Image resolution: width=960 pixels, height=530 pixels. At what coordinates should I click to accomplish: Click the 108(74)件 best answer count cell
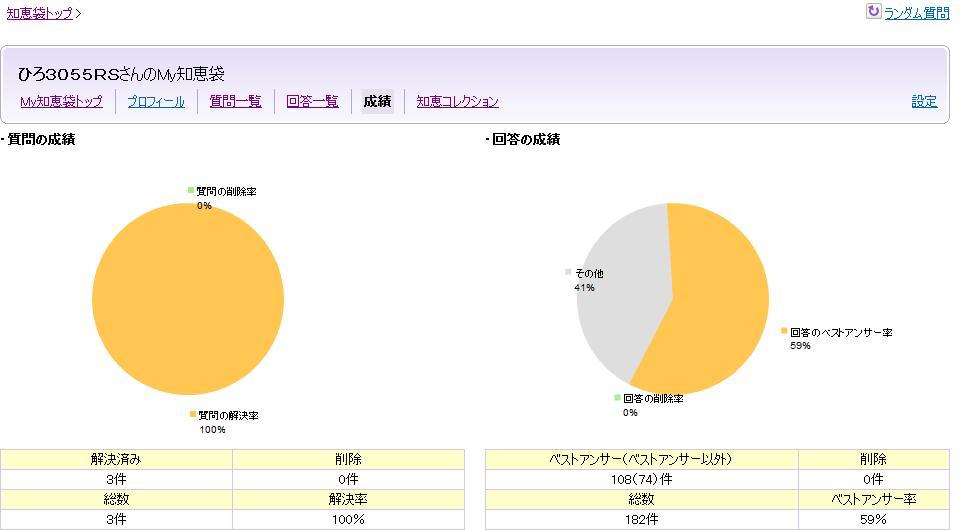click(x=641, y=479)
